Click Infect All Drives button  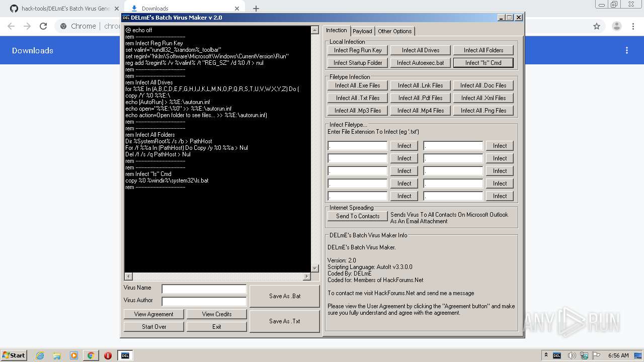pos(421,50)
